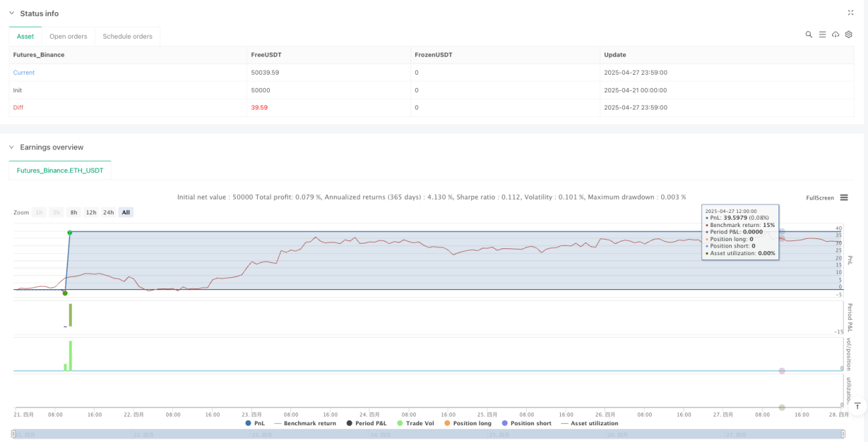Open the list view icon above the table
The image size is (868, 442).
822,35
